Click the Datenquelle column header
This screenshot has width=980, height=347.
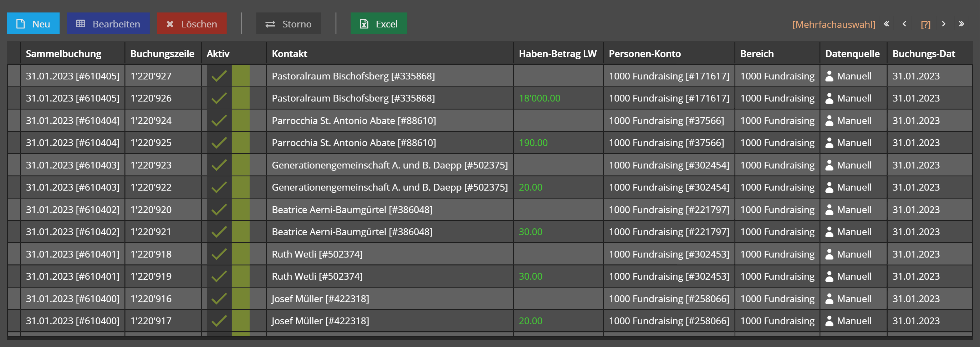[852, 53]
